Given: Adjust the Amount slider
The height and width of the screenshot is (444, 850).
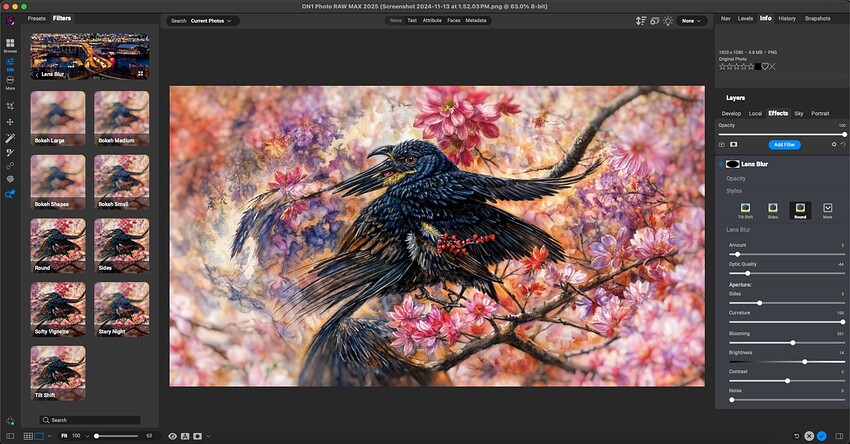Looking at the screenshot, I should (787, 254).
